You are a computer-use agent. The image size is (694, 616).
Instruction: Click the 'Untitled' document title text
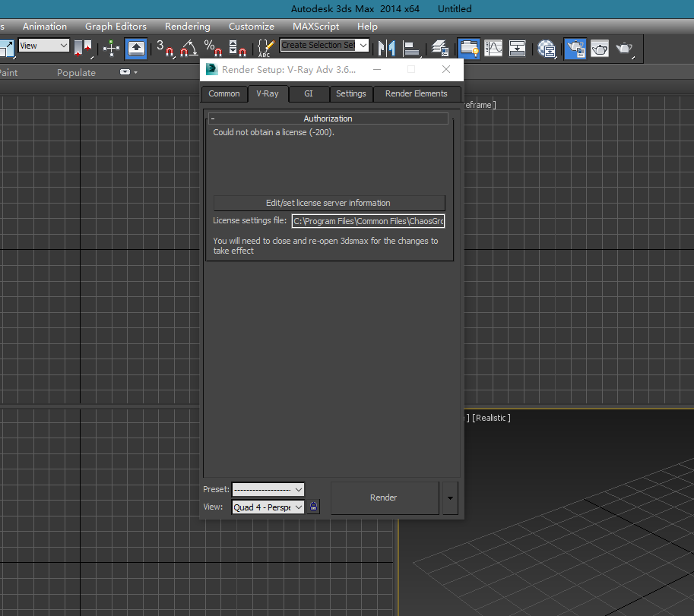pos(455,9)
